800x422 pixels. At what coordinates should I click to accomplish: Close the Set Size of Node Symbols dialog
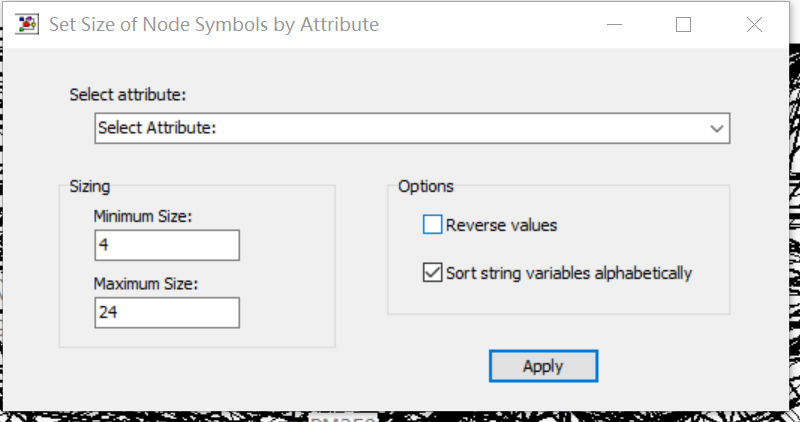pos(755,25)
